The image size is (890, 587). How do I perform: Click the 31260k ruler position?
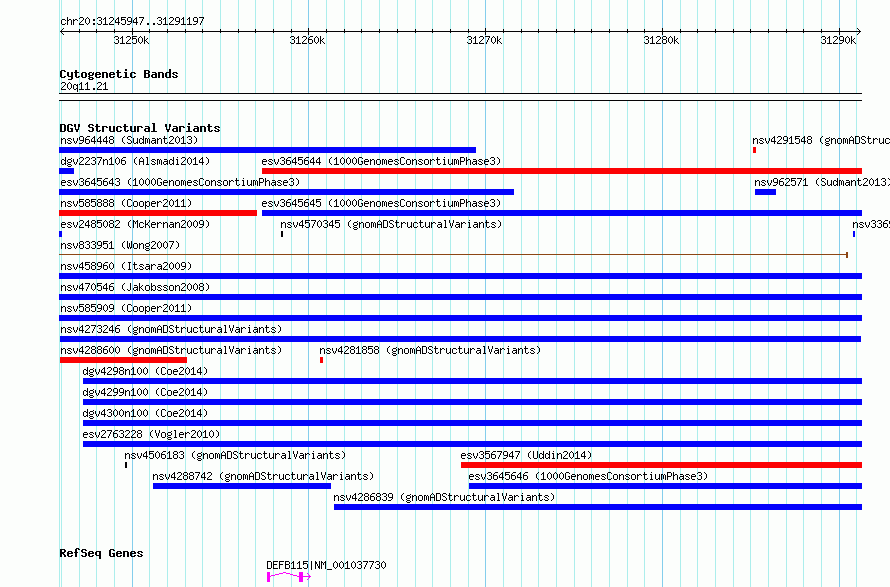click(x=307, y=40)
